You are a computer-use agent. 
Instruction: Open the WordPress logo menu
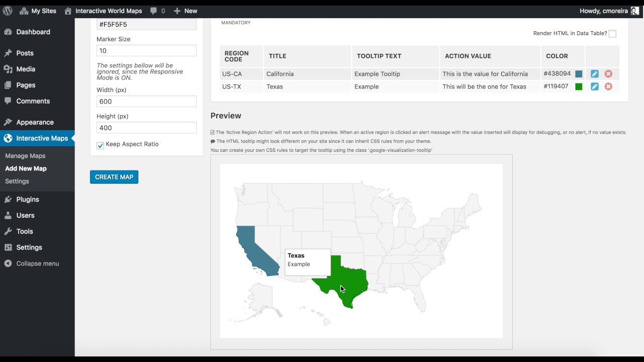8,11
